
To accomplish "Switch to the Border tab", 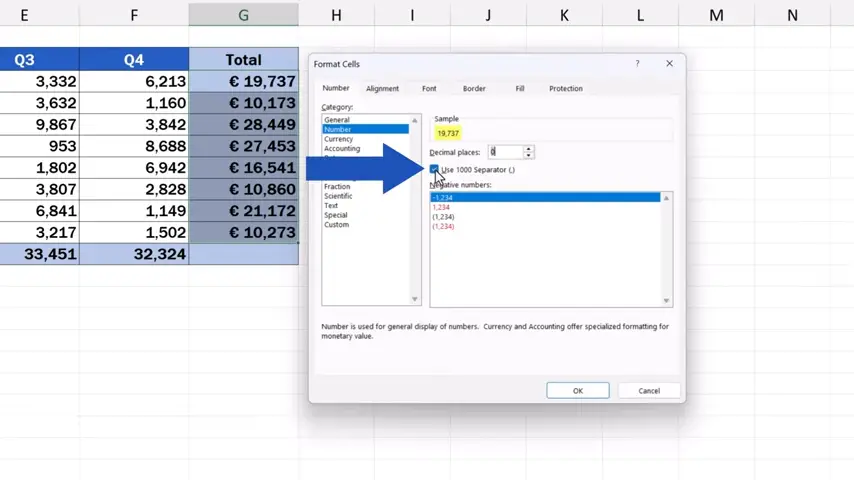I will point(474,89).
